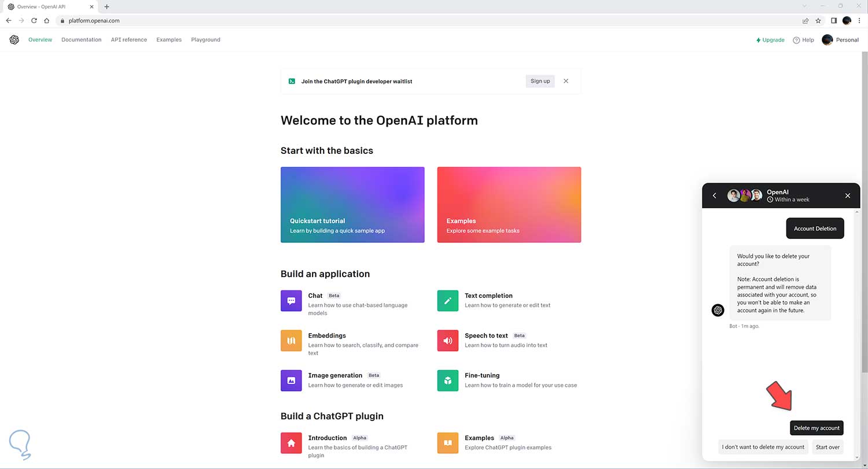Viewport: 868px width, 469px height.
Task: Click the Chrome profile avatar
Action: click(847, 20)
